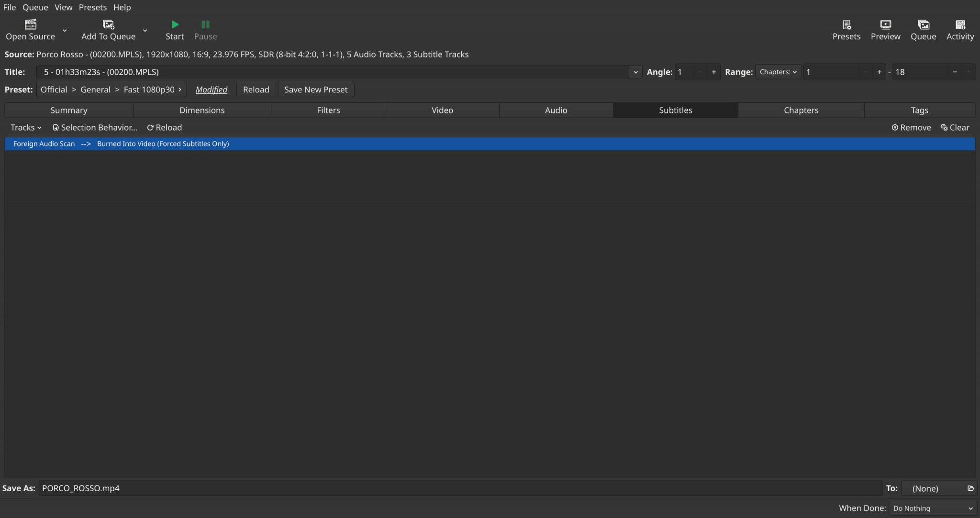Open the Chapters range type dropdown

point(778,72)
